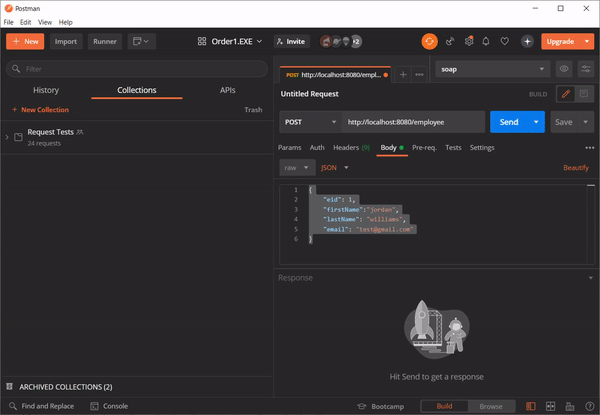Click the New button
Viewport: 600px width, 415px height.
click(x=25, y=41)
